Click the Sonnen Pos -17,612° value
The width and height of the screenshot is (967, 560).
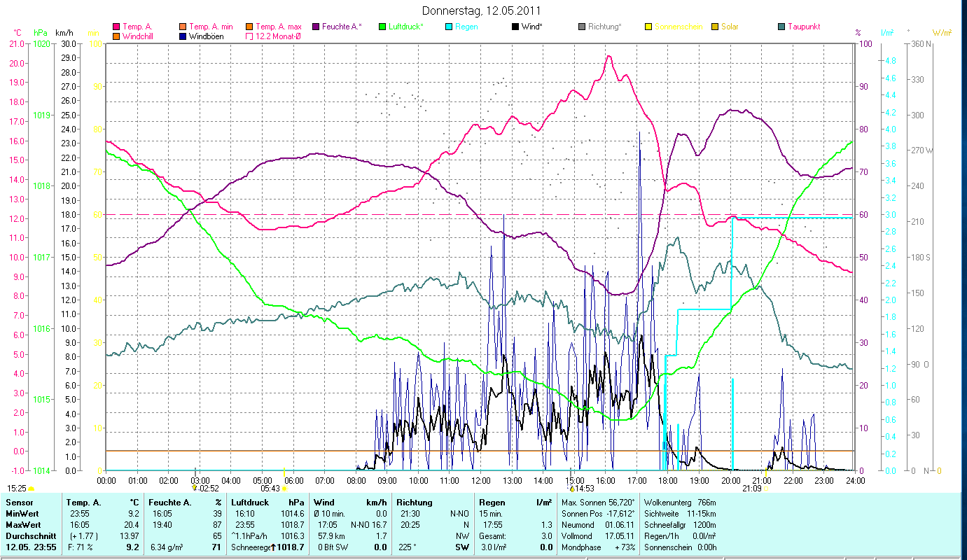coord(599,513)
